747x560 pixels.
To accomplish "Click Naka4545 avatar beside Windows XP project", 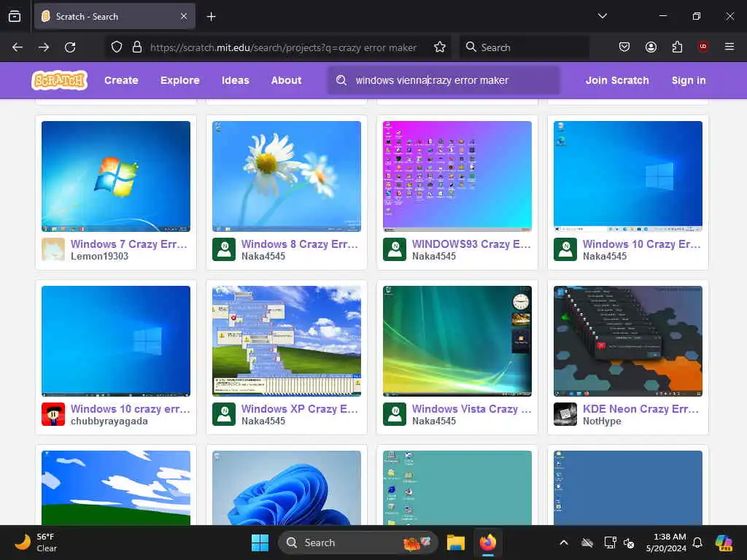I will [224, 414].
